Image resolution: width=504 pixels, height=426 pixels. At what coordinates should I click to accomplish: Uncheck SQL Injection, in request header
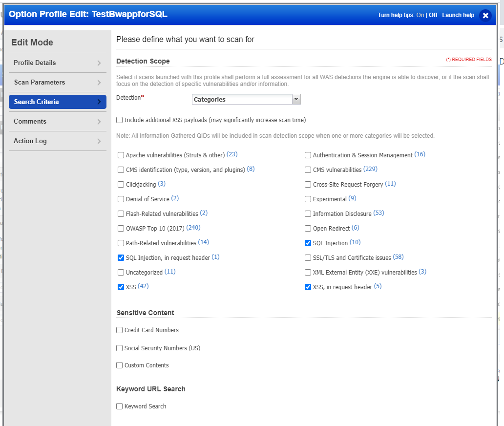coord(121,258)
